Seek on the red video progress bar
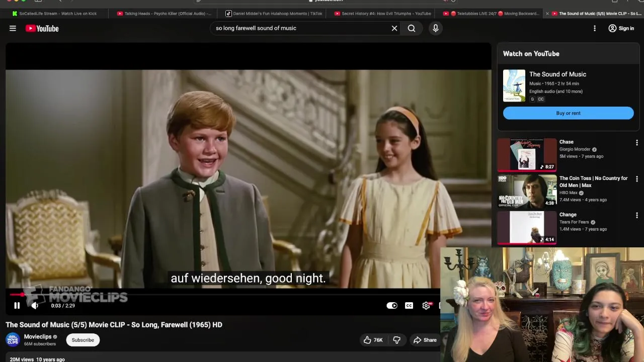 tap(224, 295)
